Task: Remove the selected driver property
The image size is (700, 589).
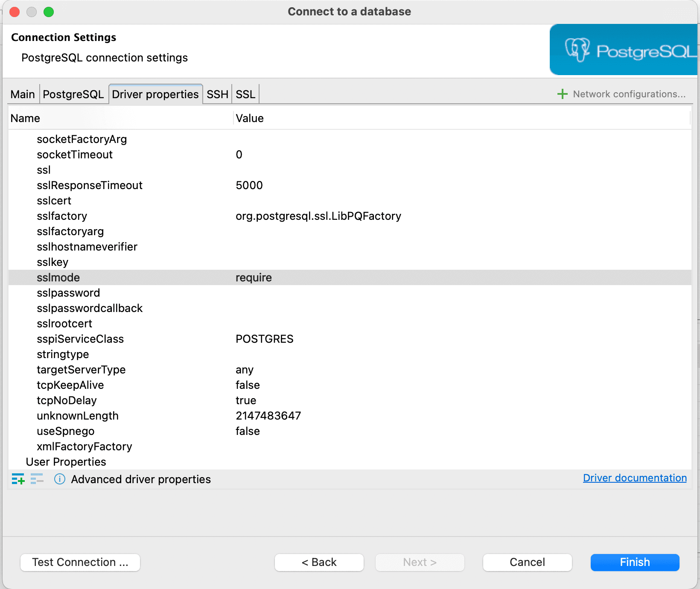Action: [37, 479]
